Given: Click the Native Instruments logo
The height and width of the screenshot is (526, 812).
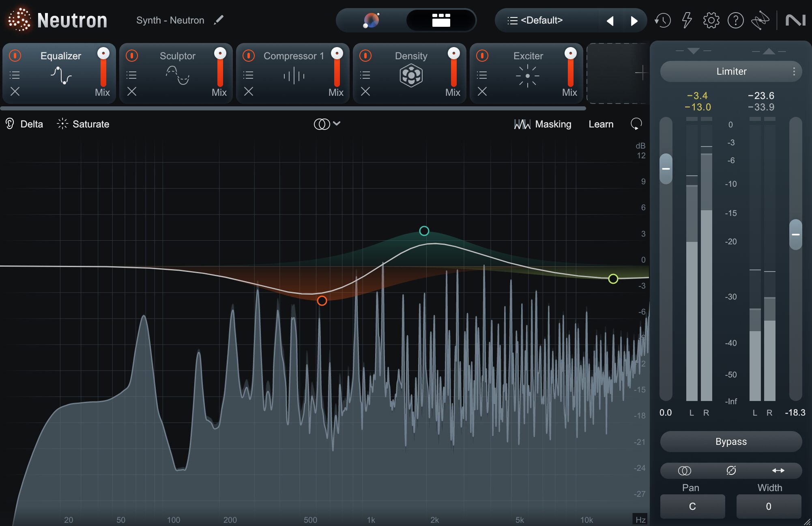Looking at the screenshot, I should [x=795, y=20].
